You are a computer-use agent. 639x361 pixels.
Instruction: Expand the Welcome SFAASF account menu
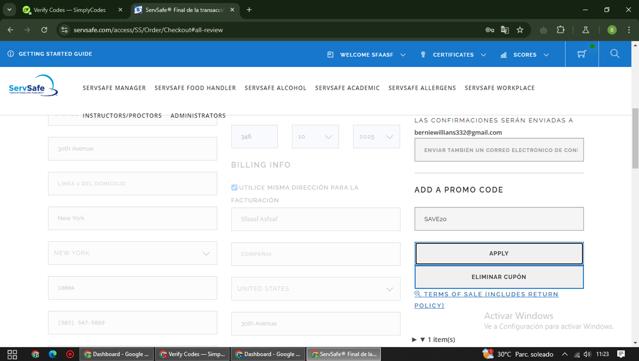366,55
